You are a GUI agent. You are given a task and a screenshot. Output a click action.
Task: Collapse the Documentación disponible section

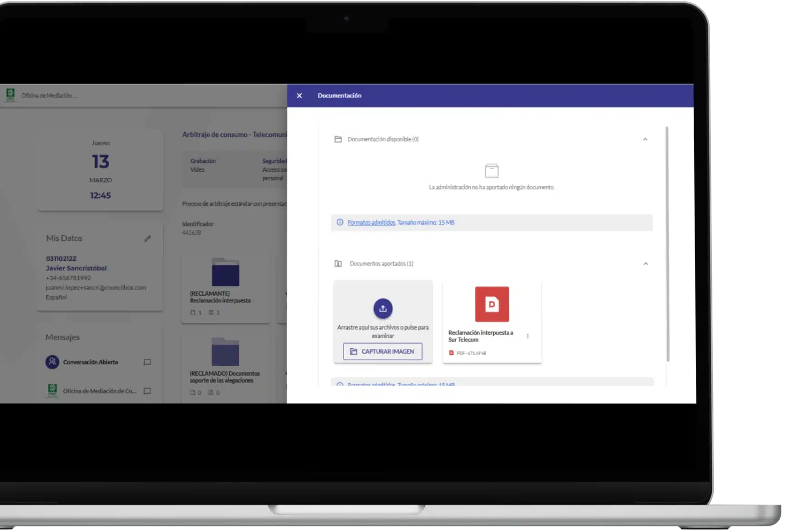pos(645,139)
